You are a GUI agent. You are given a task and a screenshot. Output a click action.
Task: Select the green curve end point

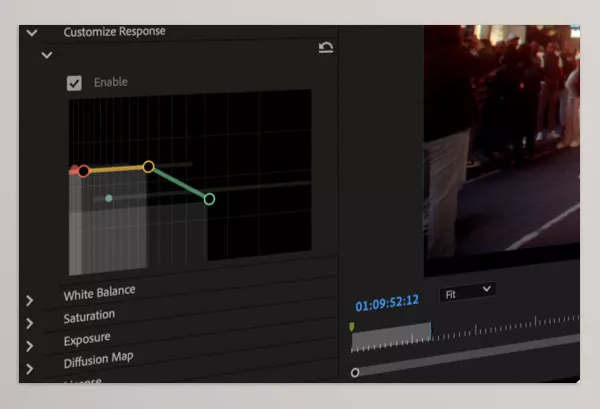tap(209, 199)
